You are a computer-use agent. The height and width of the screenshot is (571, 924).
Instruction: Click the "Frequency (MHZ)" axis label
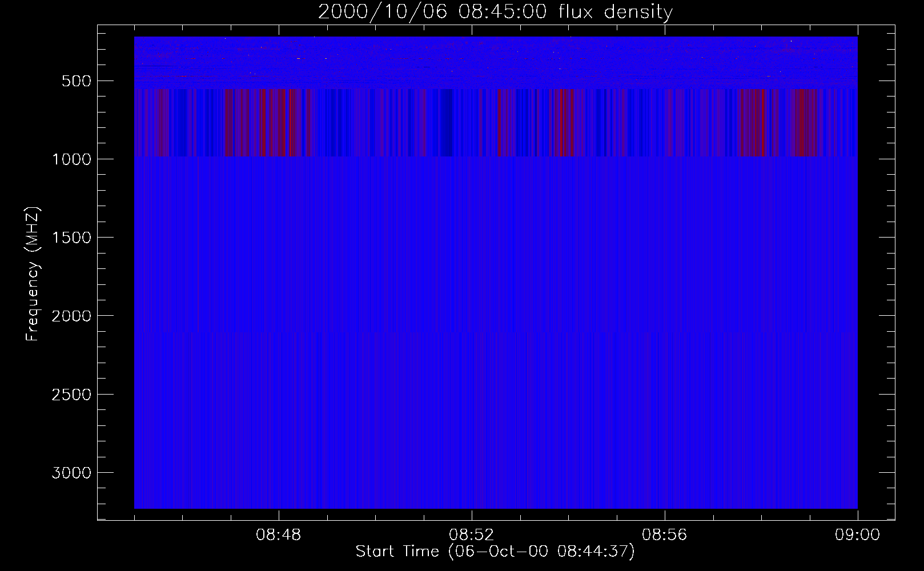33,274
